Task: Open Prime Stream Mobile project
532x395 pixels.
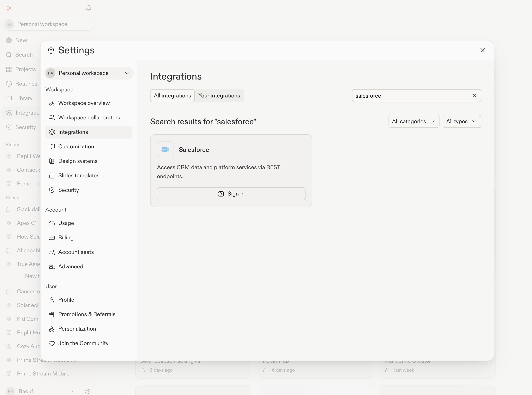Action: point(43,373)
